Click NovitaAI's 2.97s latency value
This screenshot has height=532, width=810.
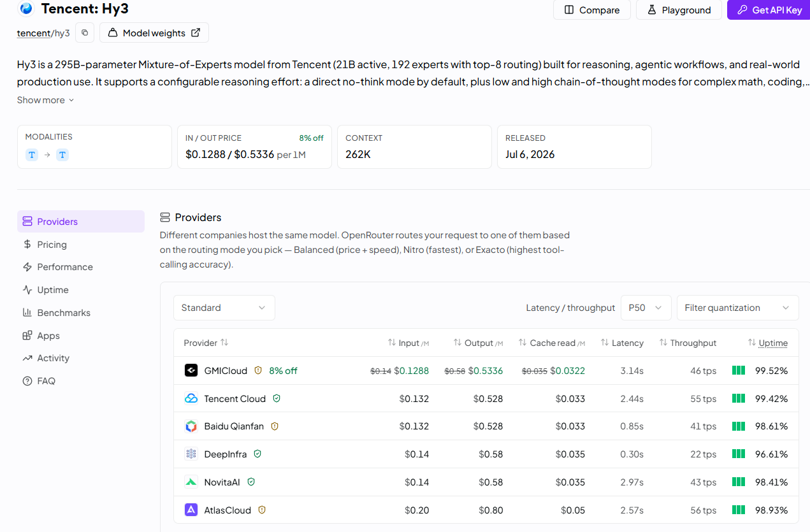pos(632,482)
